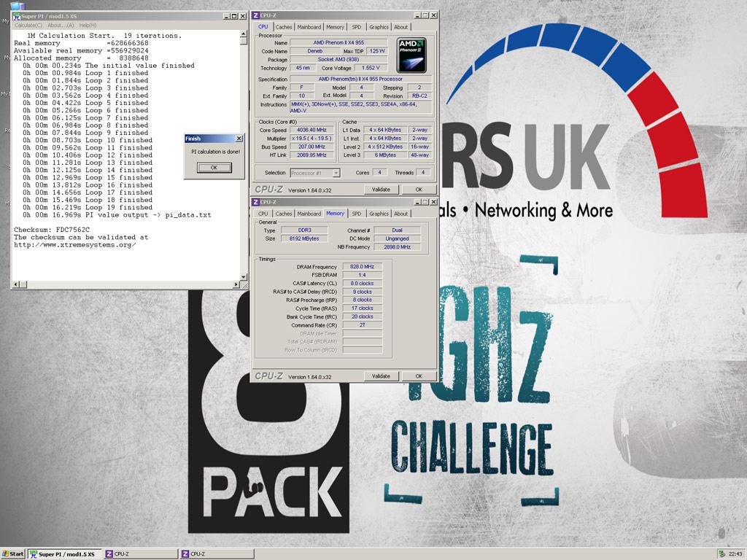Click the AMD Phenom II processor logo
Screen dimensions: 747x560
click(411, 55)
